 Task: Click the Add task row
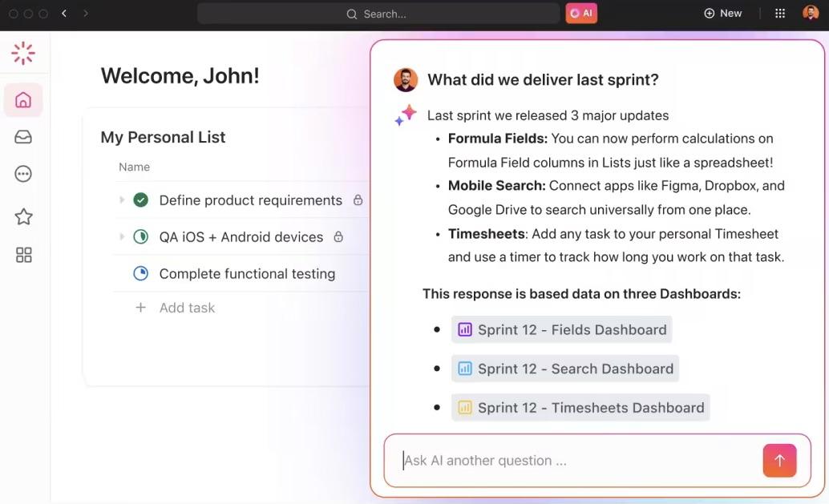coord(187,308)
